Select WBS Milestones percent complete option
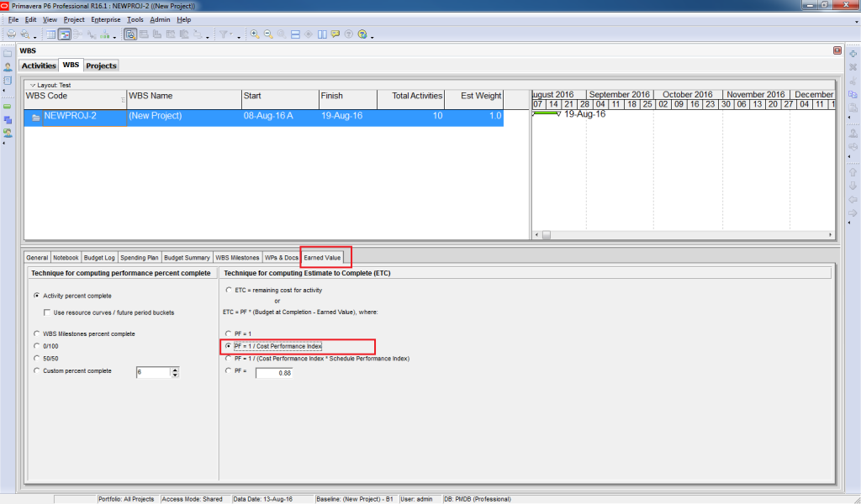Viewport: 861px width, 504px height. [x=37, y=333]
